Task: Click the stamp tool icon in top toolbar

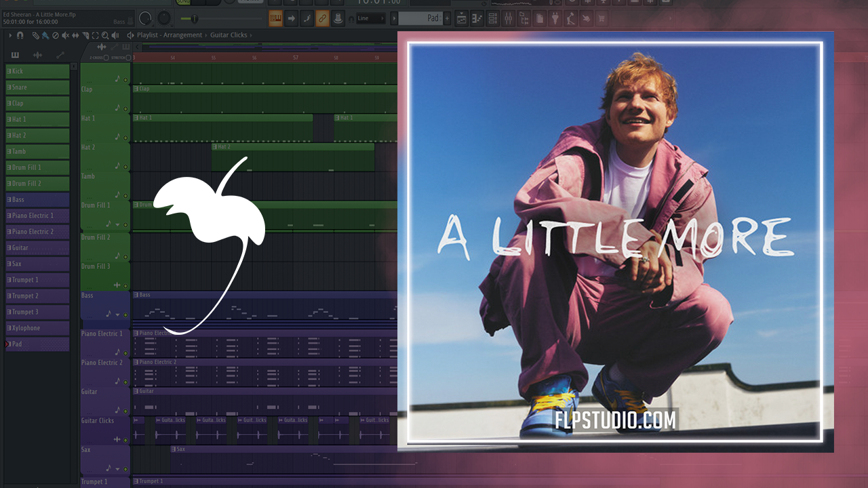Action: click(x=338, y=18)
